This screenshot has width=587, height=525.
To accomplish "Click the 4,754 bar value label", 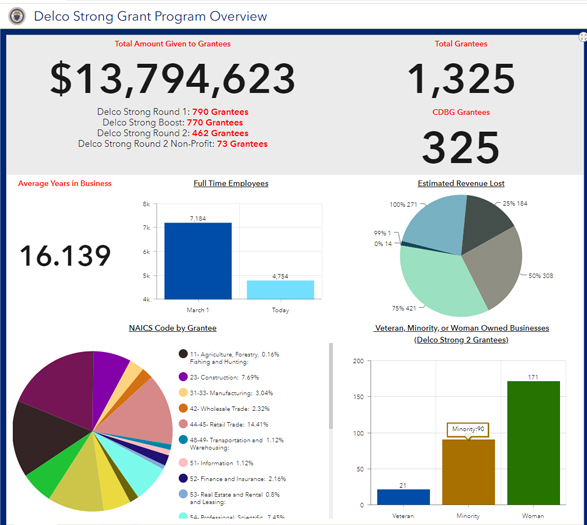I will (280, 276).
